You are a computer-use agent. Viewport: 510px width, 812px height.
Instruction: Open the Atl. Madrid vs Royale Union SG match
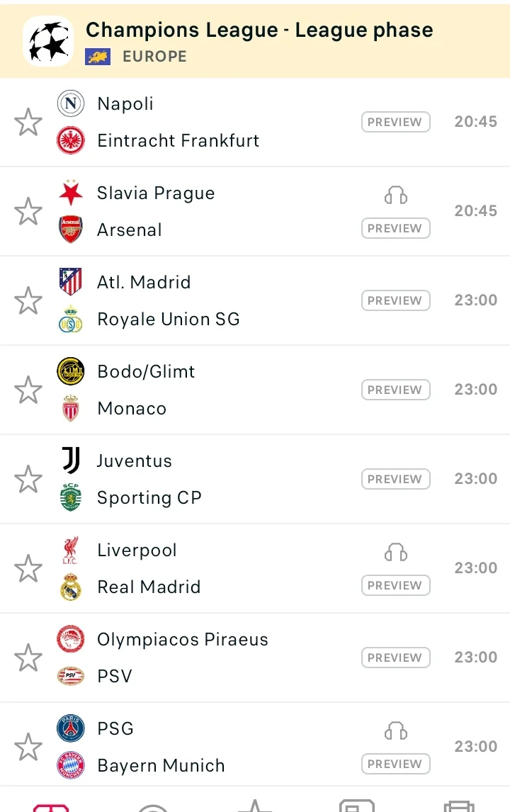pos(212,301)
